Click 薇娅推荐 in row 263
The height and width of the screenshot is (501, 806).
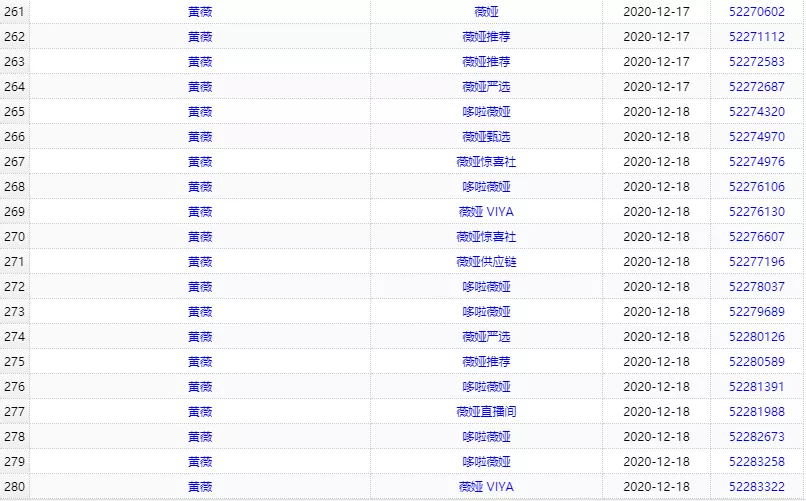point(486,62)
